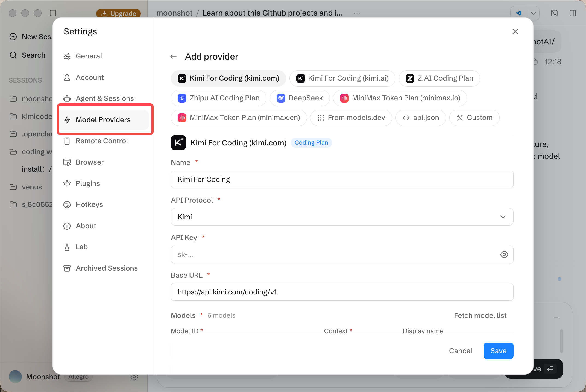Choose the Z.AI Coding Plan preset
This screenshot has height=392, width=586.
tap(439, 78)
